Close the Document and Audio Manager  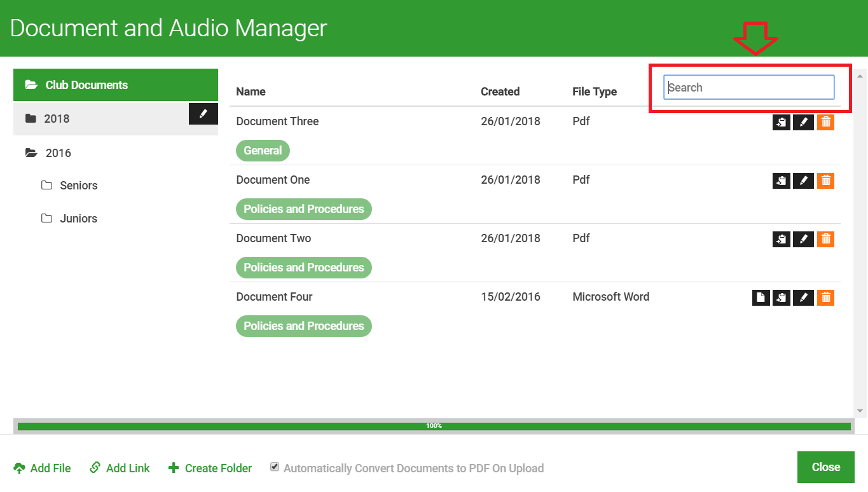coord(825,467)
